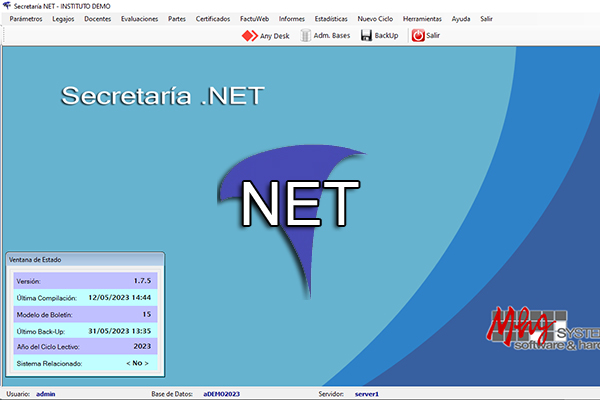Click the Adm. Bases database cylinder icon

coord(305,35)
